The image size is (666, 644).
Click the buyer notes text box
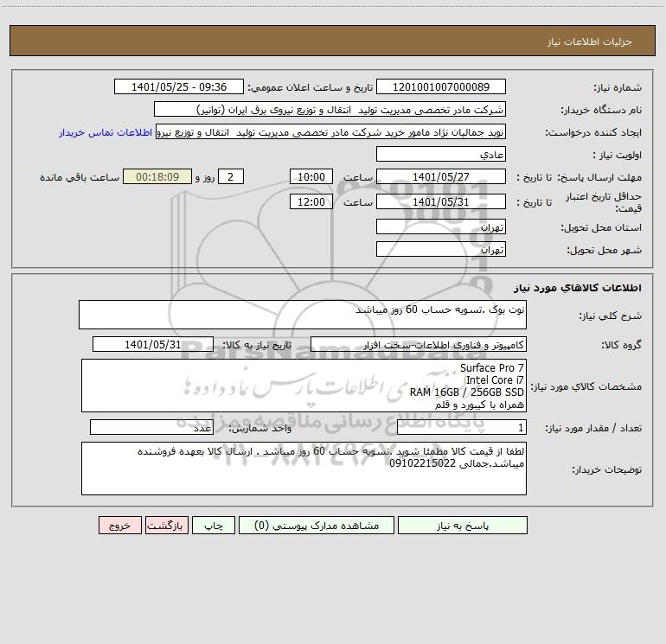304,469
